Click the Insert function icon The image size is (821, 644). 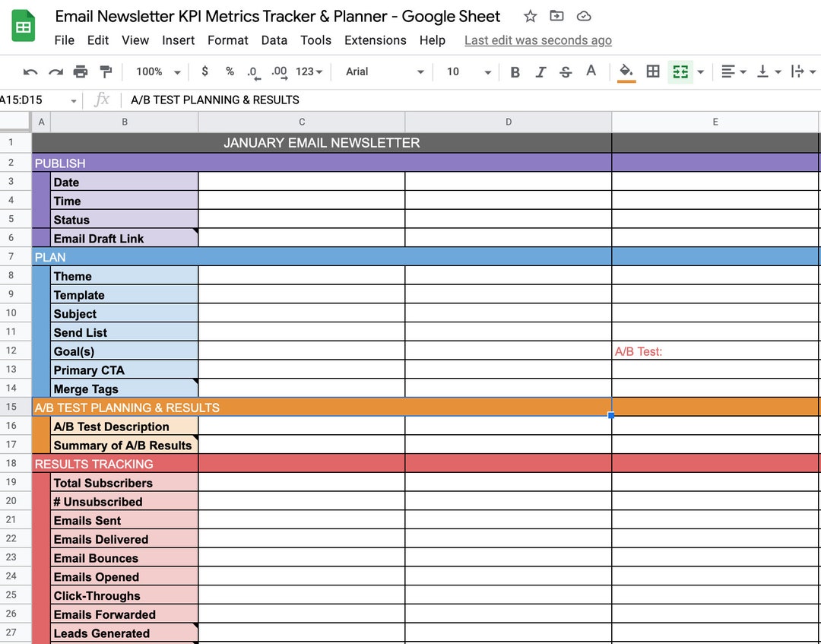(x=102, y=100)
